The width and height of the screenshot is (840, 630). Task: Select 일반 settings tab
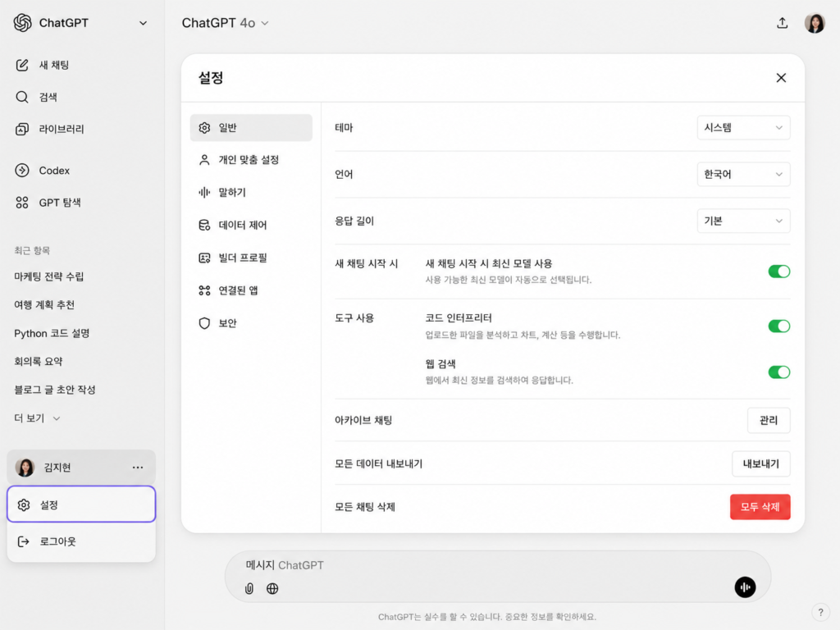[251, 127]
